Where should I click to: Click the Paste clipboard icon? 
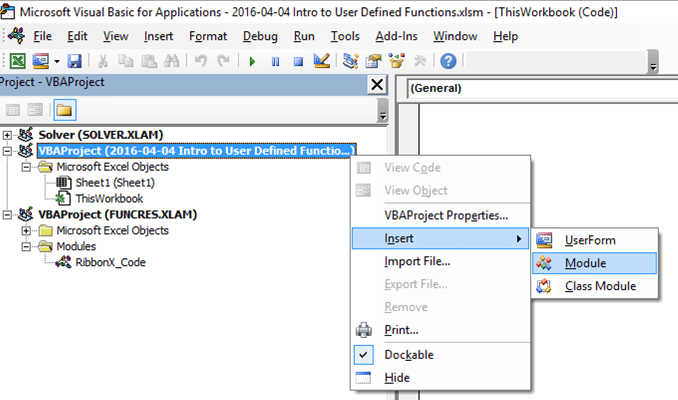(x=149, y=61)
